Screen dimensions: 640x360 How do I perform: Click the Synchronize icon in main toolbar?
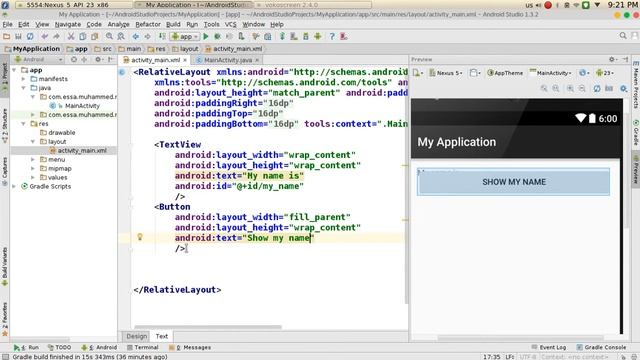pos(30,36)
